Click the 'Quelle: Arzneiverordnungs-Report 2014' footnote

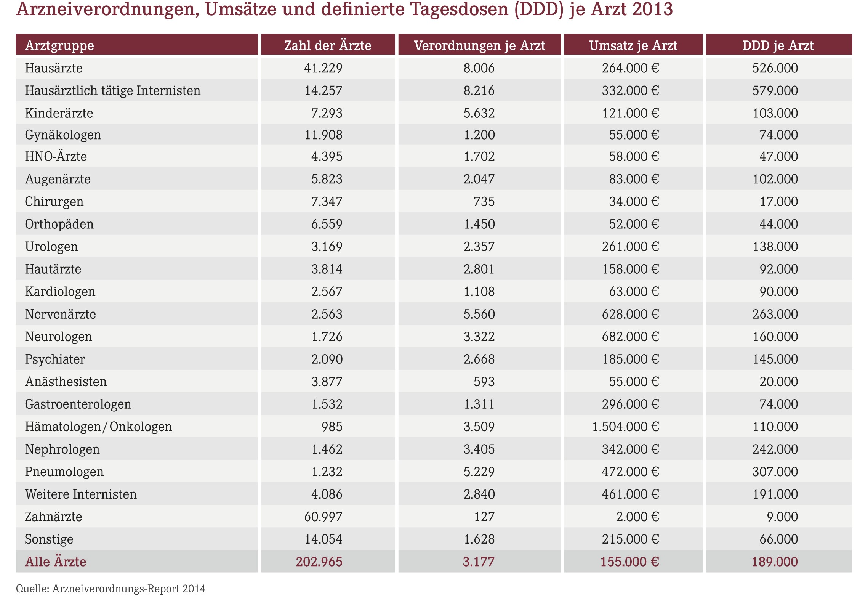(x=111, y=589)
